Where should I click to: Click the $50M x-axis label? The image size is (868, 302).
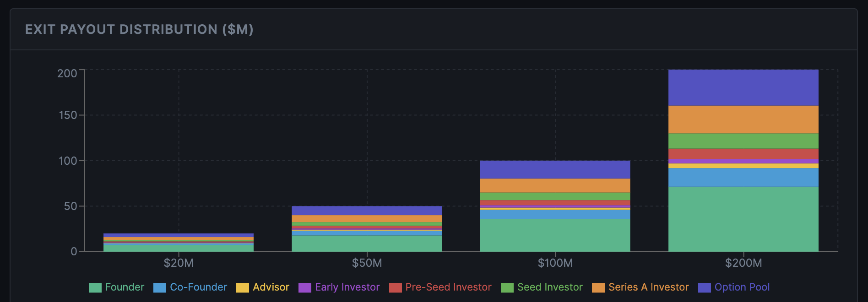367,263
